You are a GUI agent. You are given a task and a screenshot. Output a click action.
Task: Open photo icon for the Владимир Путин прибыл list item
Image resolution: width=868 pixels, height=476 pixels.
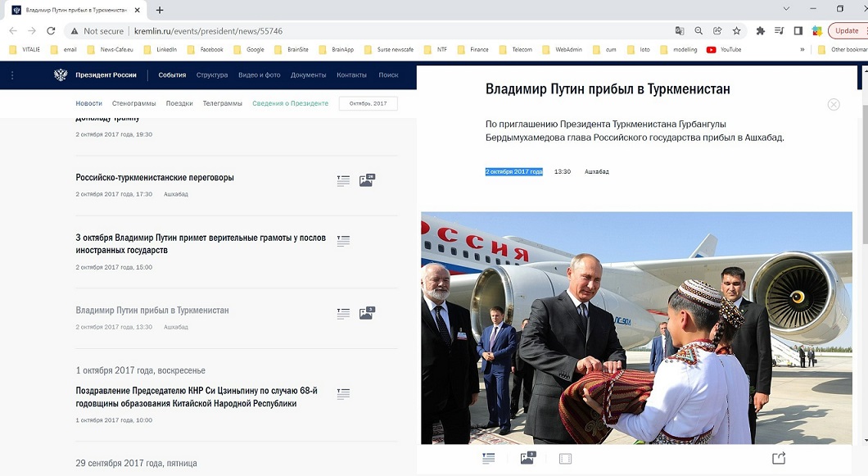pyautogui.click(x=367, y=313)
